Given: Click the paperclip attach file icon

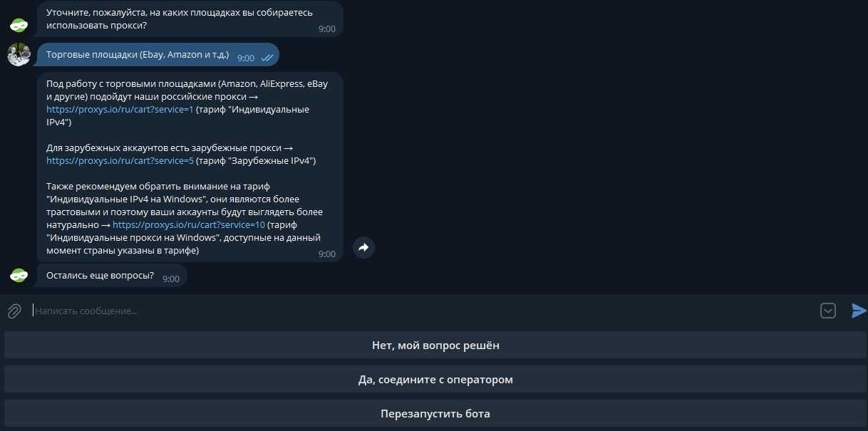Looking at the screenshot, I should [14, 311].
